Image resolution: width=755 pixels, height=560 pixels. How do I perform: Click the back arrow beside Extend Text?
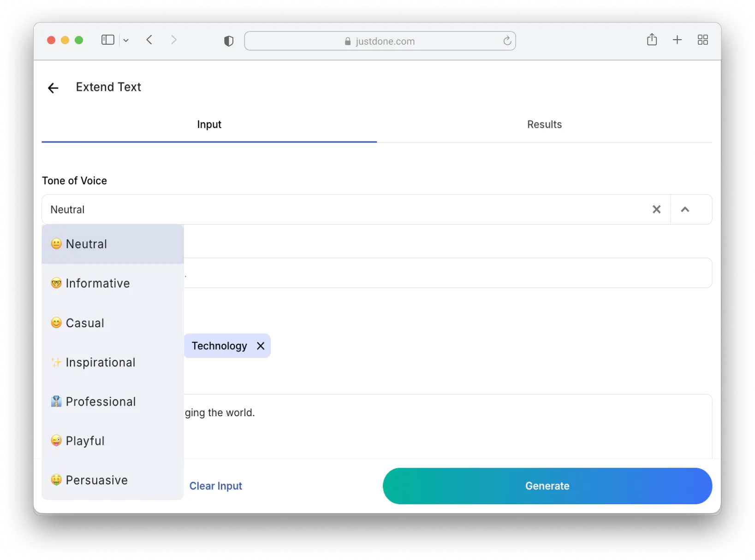click(x=53, y=88)
